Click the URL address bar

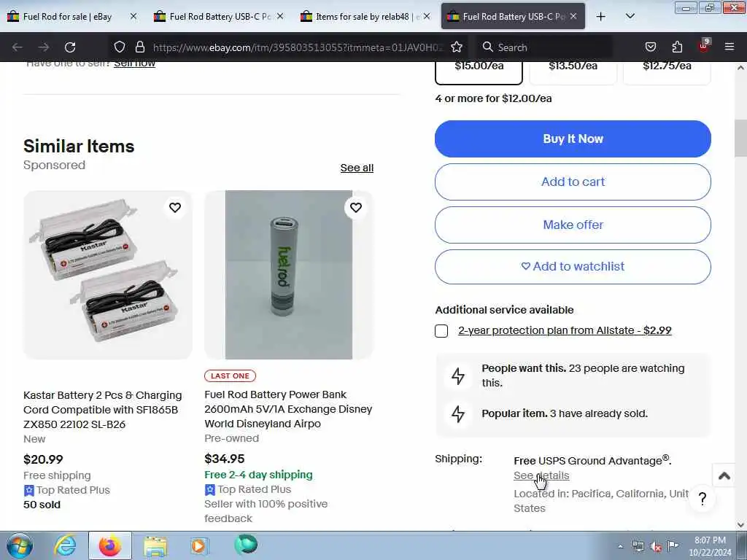(x=298, y=47)
